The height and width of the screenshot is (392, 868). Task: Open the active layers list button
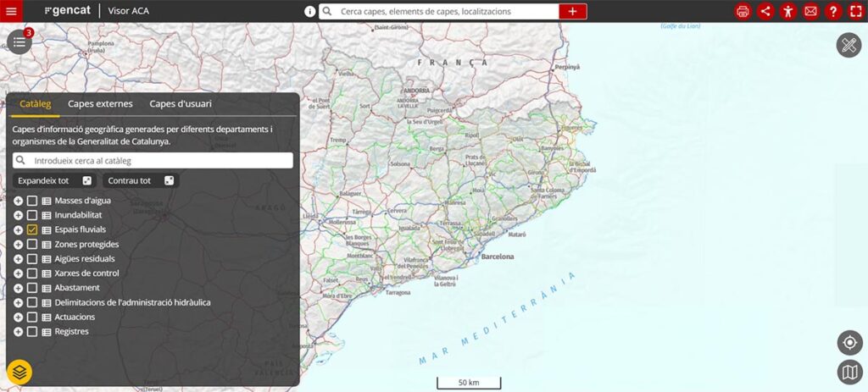pyautogui.click(x=19, y=42)
